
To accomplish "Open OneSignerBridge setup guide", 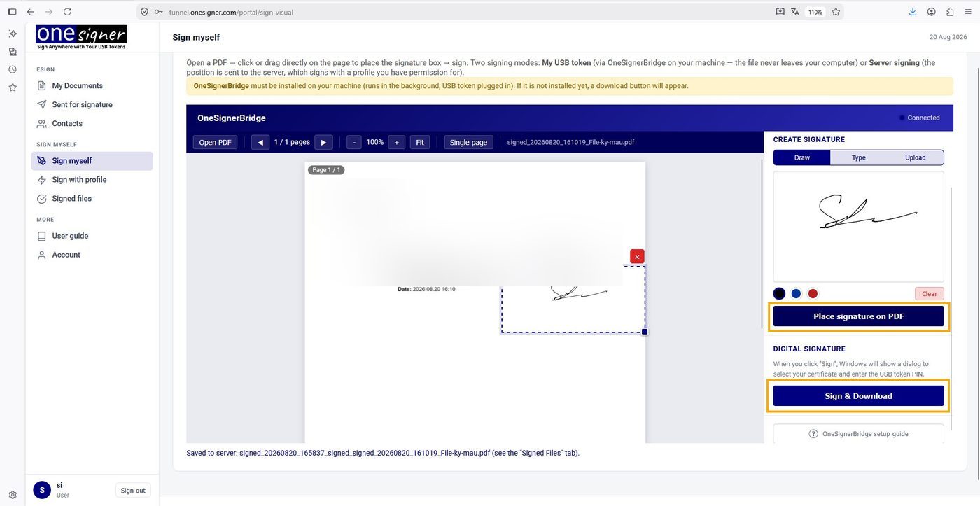I will pyautogui.click(x=859, y=434).
